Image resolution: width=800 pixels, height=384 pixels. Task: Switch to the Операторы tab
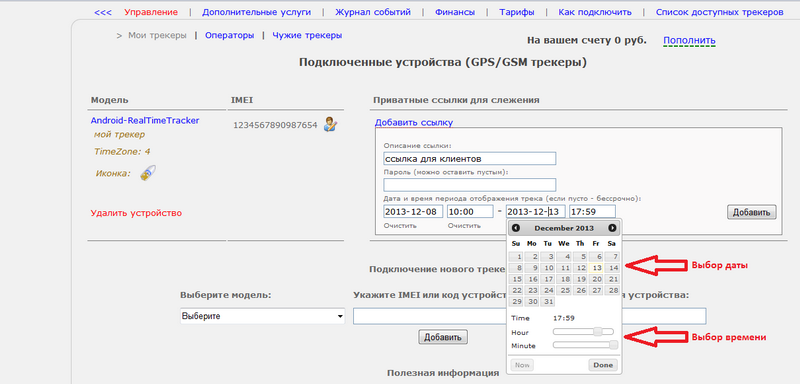(230, 35)
